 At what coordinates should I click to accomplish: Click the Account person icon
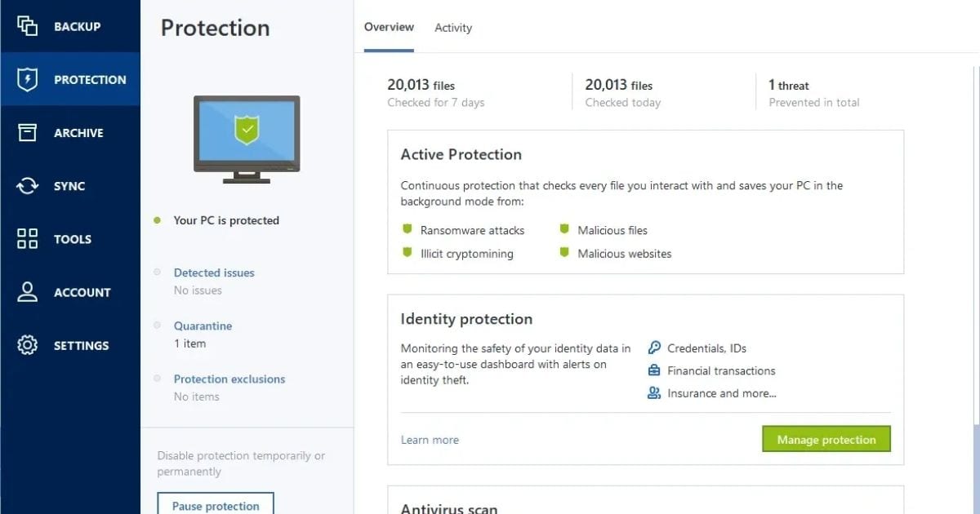28,292
